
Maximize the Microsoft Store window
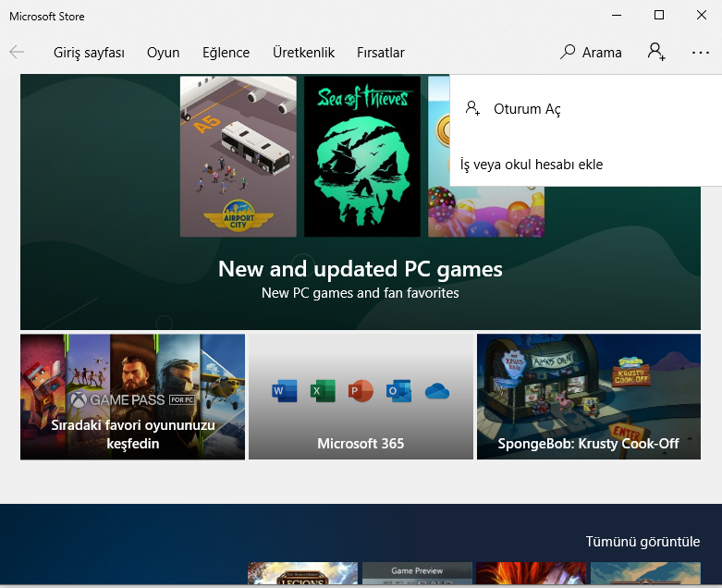click(659, 15)
